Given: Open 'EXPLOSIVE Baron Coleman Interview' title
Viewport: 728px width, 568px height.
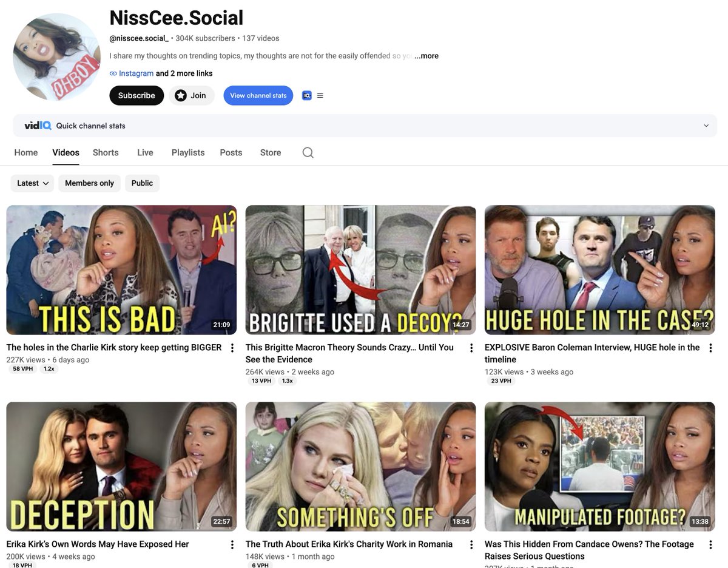Looking at the screenshot, I should click(x=592, y=353).
